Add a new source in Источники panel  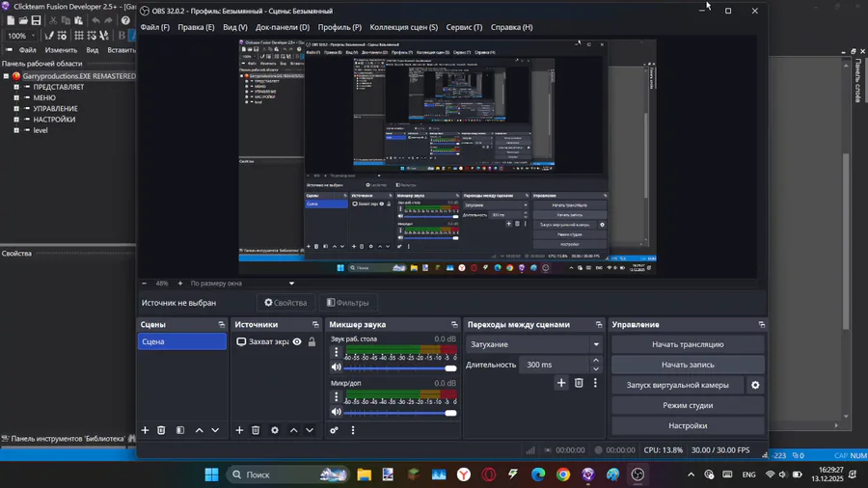[239, 430]
